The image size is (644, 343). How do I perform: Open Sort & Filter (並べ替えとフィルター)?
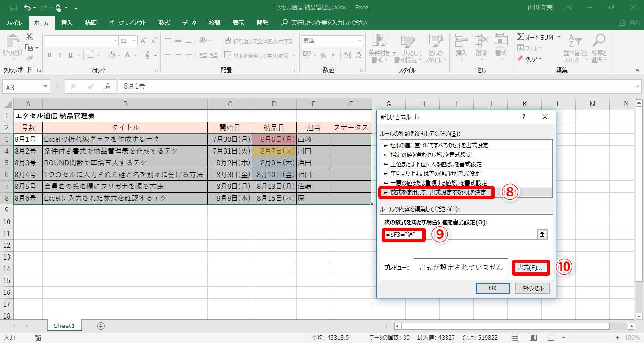(x=576, y=48)
